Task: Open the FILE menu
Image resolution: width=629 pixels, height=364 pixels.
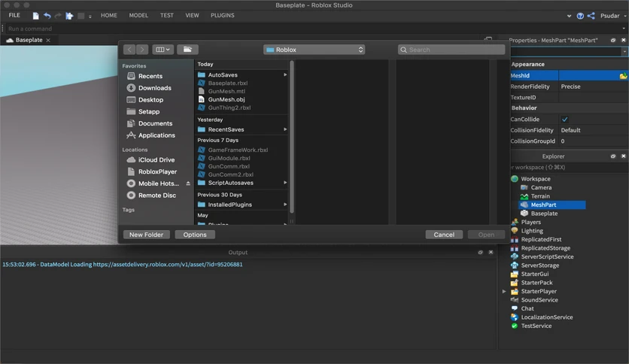Action: (14, 15)
